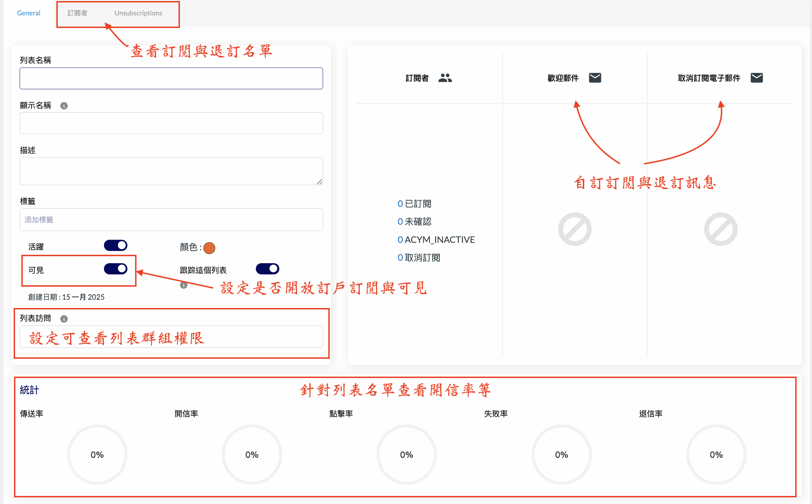This screenshot has height=504, width=812.
Task: Click the 歡迎郵件 heading text
Action: [x=563, y=78]
